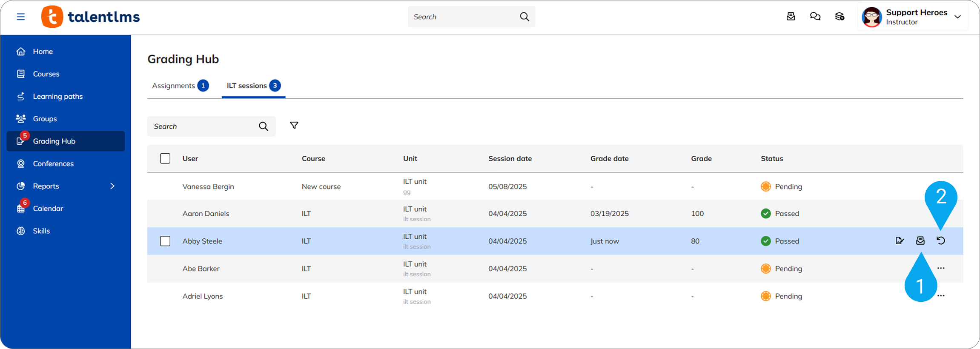Viewport: 980px width, 349px height.
Task: Click the message icon in Abby Steele row
Action: coord(920,241)
